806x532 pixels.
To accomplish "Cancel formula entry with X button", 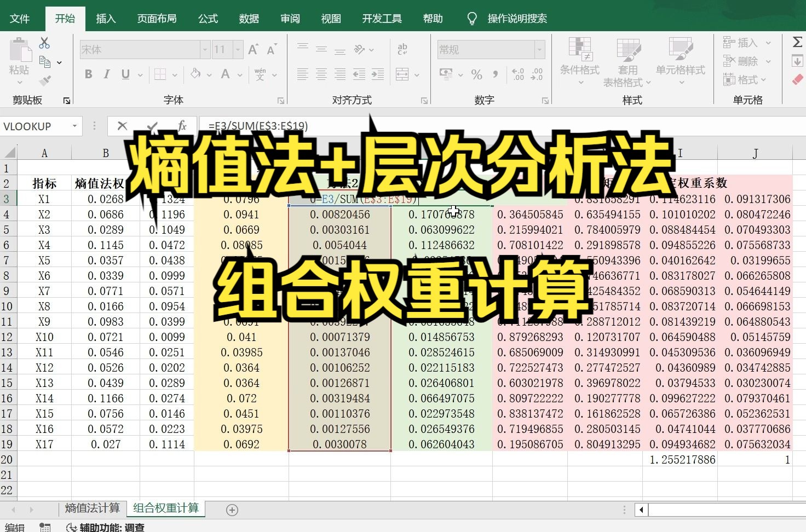I will pyautogui.click(x=122, y=126).
